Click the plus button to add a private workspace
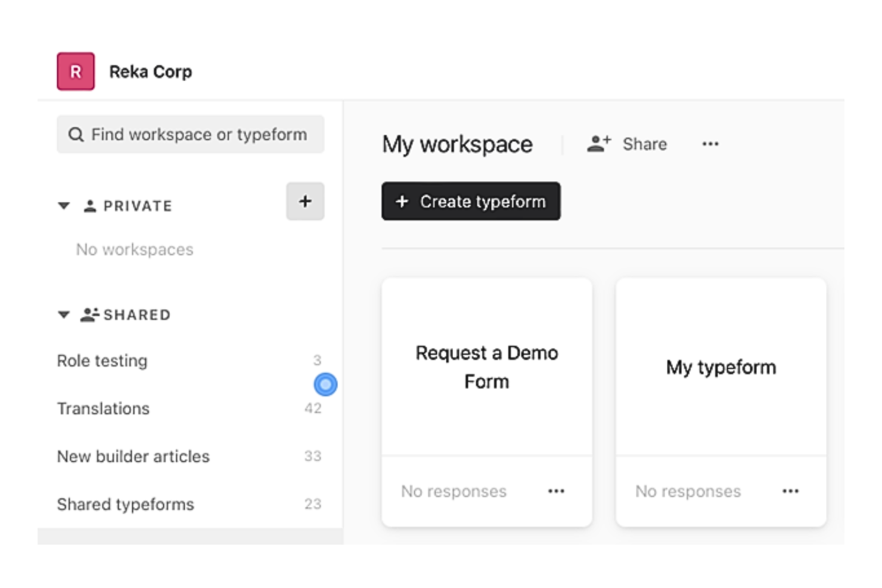This screenshot has width=882, height=588. click(x=305, y=201)
